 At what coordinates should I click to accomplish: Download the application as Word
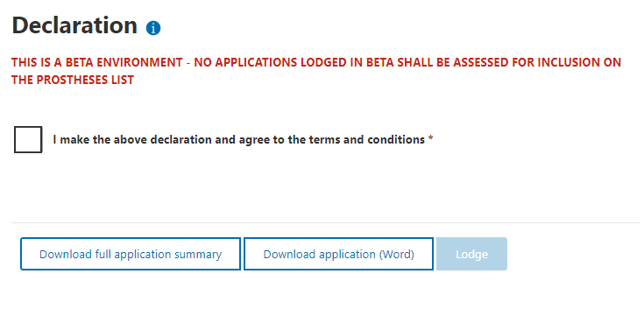pyautogui.click(x=338, y=254)
